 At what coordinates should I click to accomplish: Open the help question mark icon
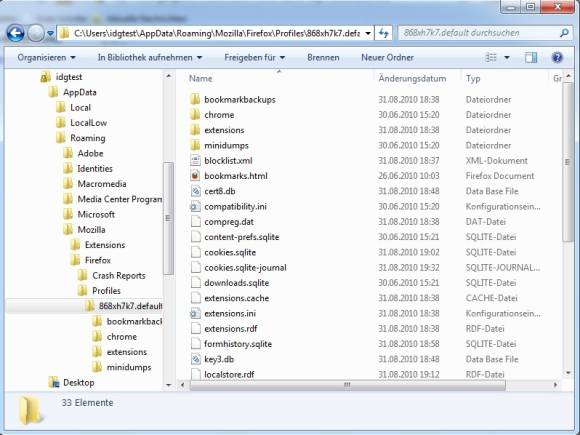pyautogui.click(x=557, y=57)
